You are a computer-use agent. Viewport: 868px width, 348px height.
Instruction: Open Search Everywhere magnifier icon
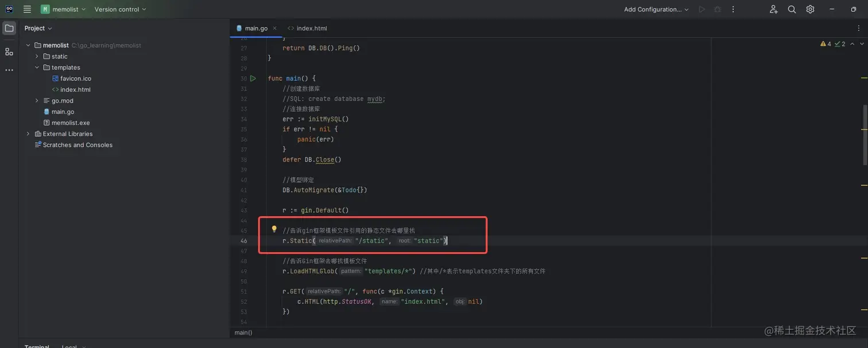(792, 9)
